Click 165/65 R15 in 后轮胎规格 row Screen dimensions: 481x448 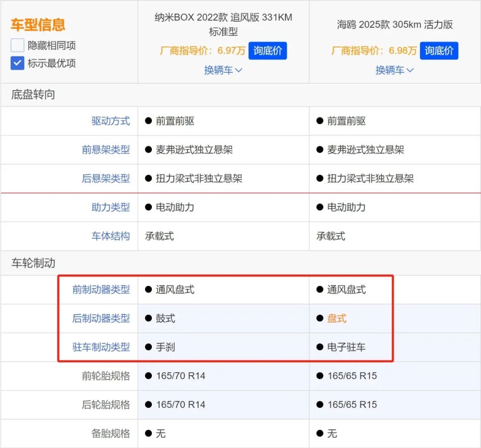click(352, 405)
